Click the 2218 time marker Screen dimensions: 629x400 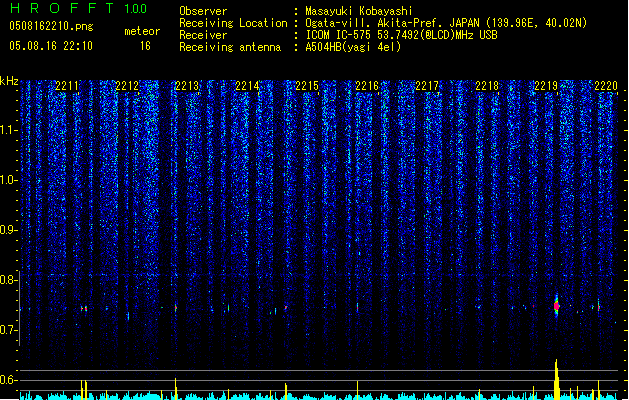(487, 86)
